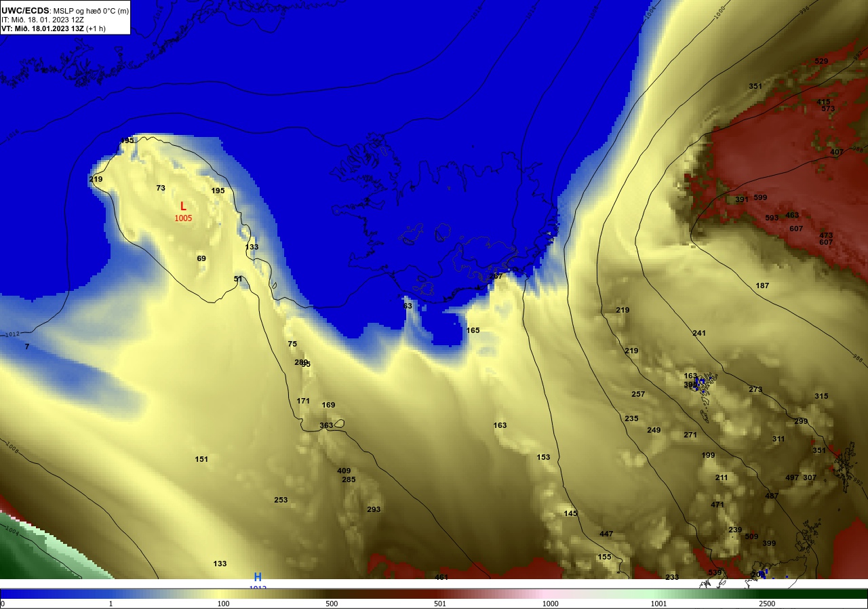The width and height of the screenshot is (868, 609).
Task: Click the height value 299
Action: pyautogui.click(x=801, y=422)
